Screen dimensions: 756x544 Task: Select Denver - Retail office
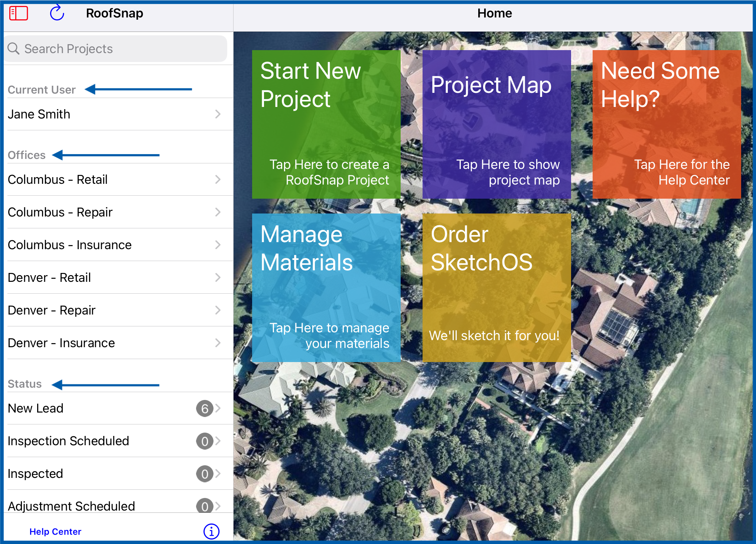pyautogui.click(x=118, y=277)
